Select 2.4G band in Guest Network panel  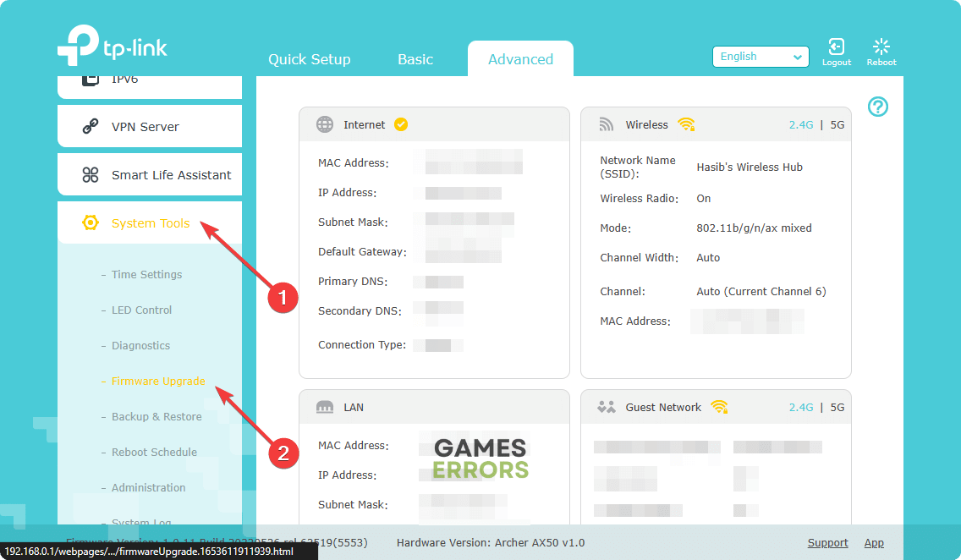[801, 408]
